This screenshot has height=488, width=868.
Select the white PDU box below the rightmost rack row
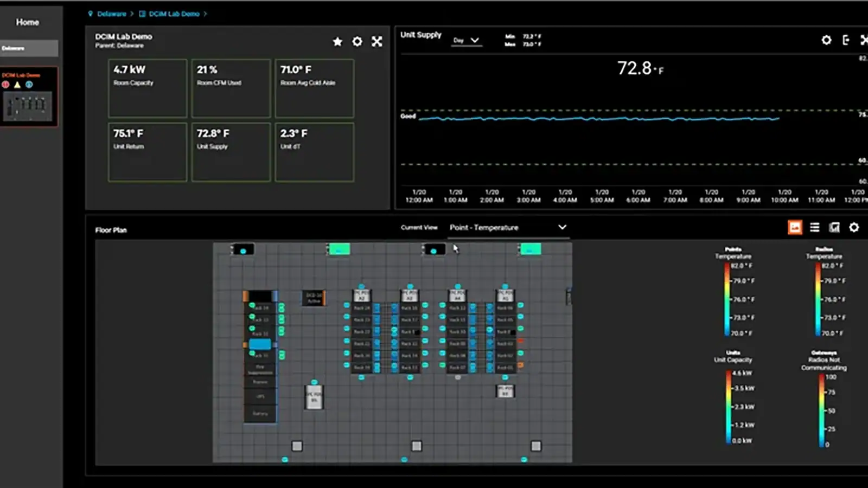coord(505,391)
